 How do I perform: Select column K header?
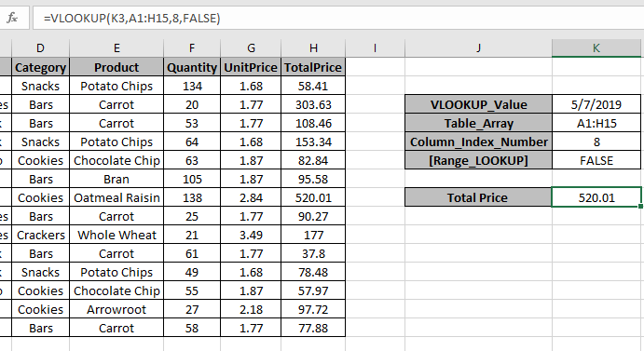tap(596, 48)
